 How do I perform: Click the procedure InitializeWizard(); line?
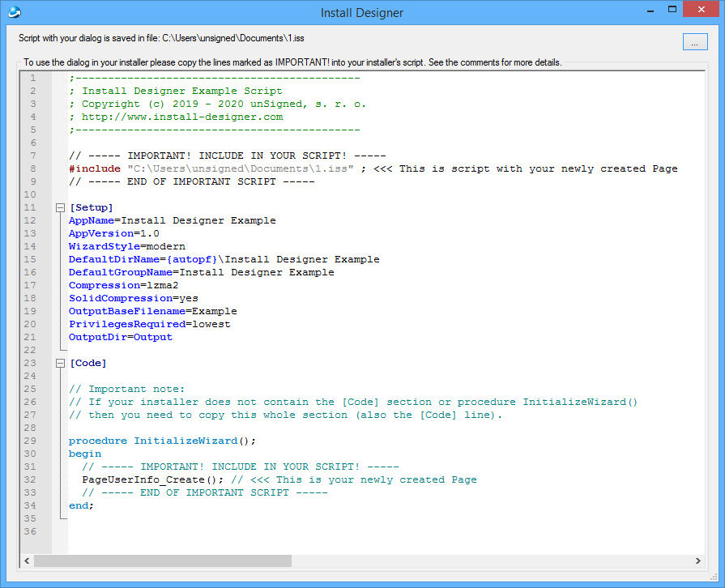[162, 441]
